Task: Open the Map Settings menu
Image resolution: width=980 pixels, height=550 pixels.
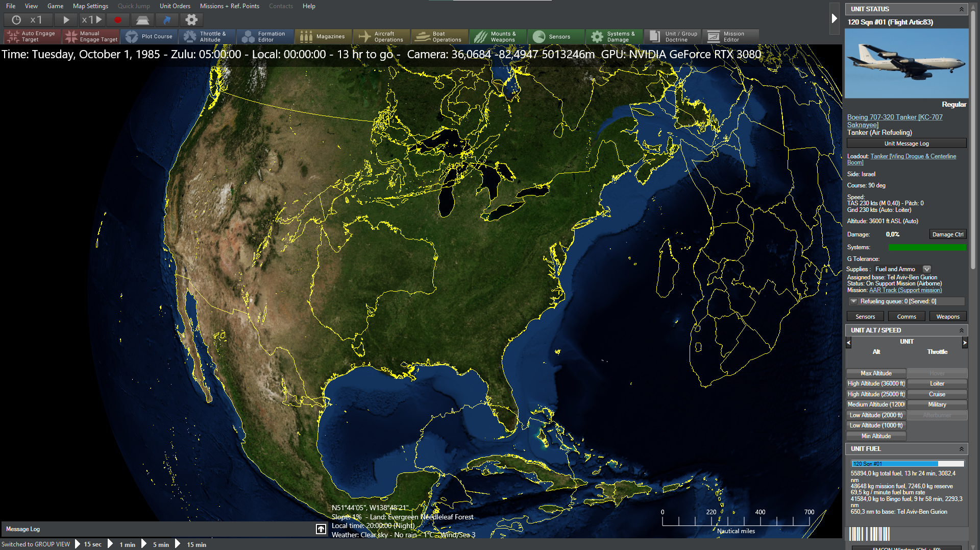Action: [x=90, y=6]
